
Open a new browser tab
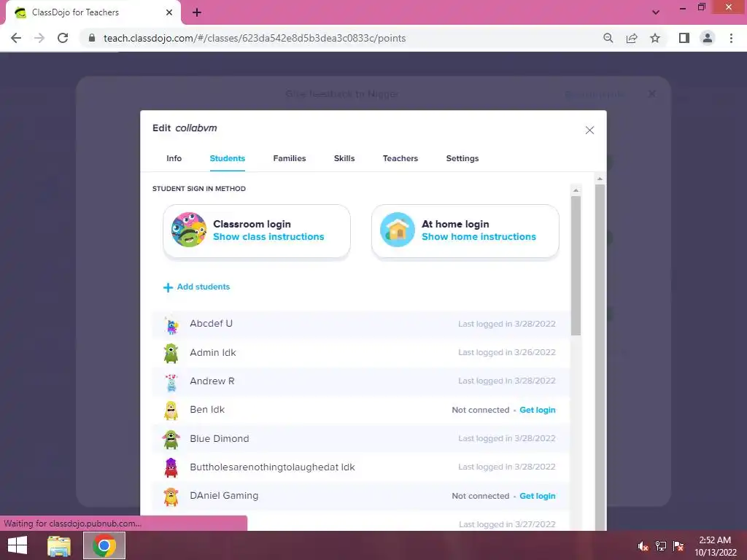[x=197, y=12]
